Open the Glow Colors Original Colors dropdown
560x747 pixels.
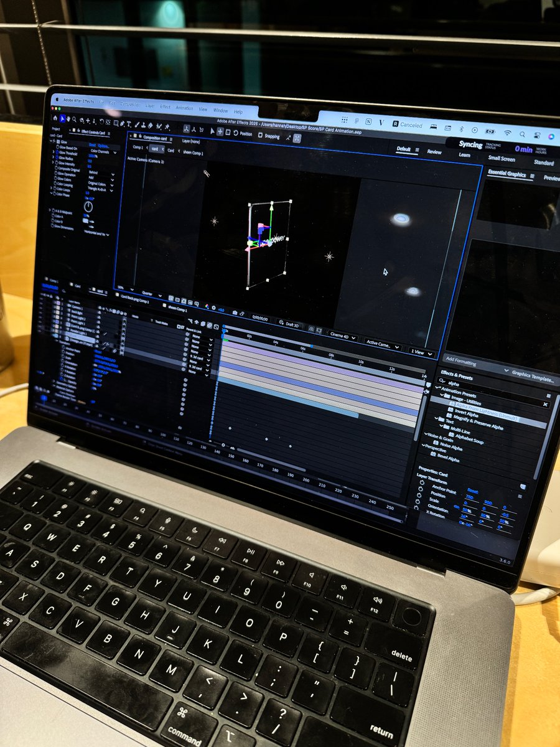101,184
